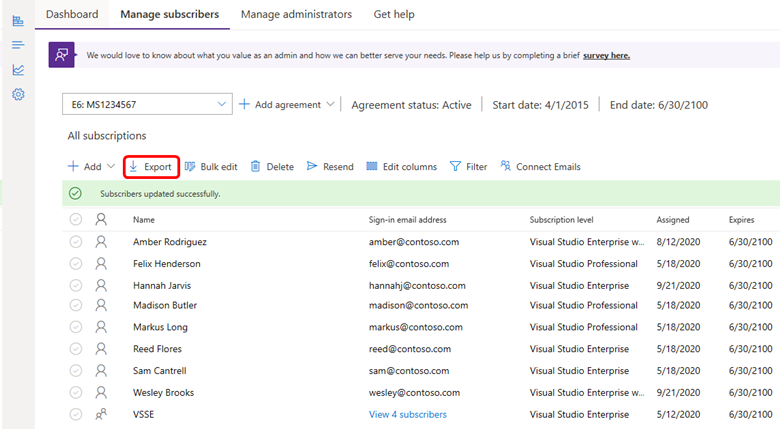This screenshot has height=429, width=780.
Task: Click Connect Emails icon
Action: [506, 167]
